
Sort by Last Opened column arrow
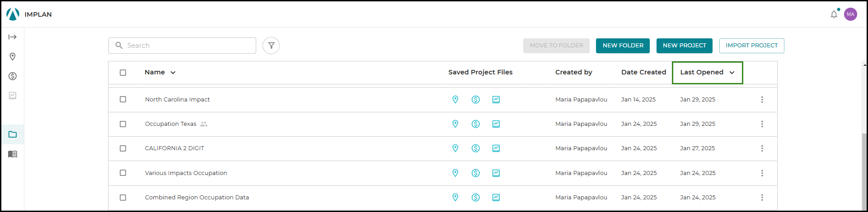(732, 73)
